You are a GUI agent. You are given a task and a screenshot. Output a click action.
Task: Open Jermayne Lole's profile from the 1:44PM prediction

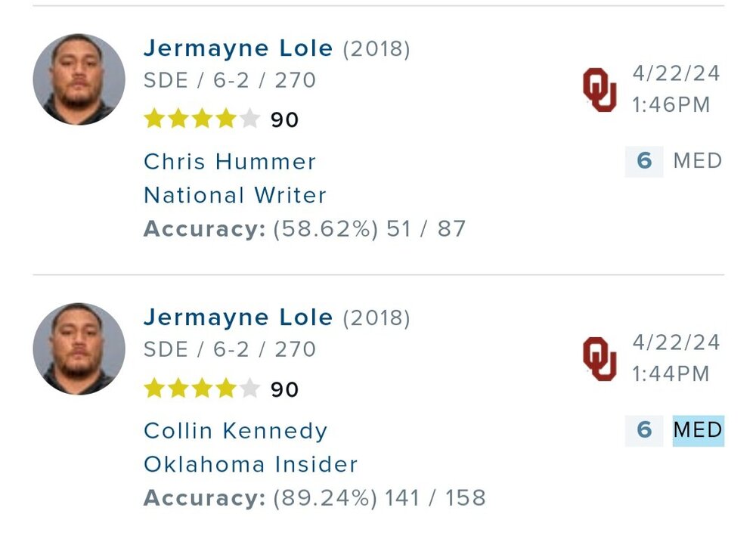(x=238, y=317)
